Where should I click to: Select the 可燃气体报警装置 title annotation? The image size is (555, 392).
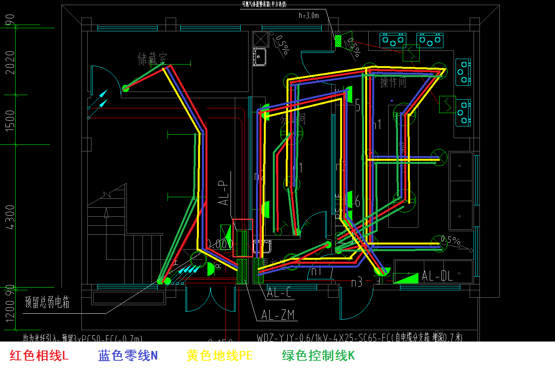point(264,4)
